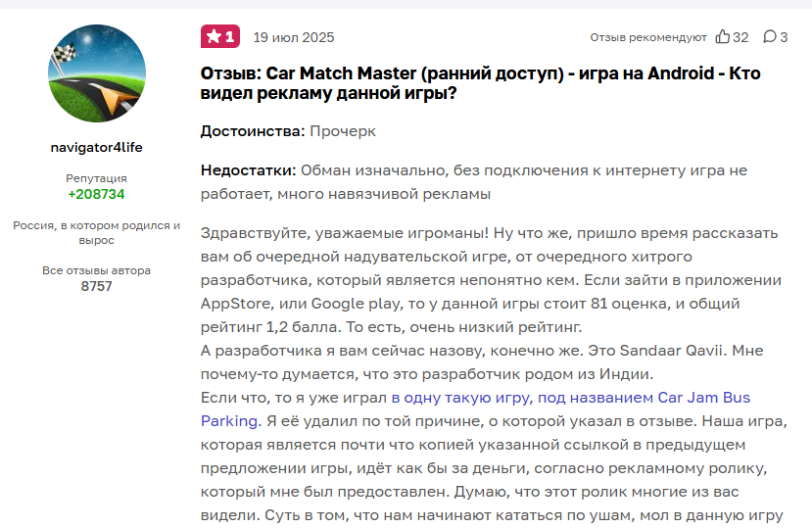The image size is (812, 528).
Task: Click the "Недостатки" heading
Action: pyautogui.click(x=248, y=169)
